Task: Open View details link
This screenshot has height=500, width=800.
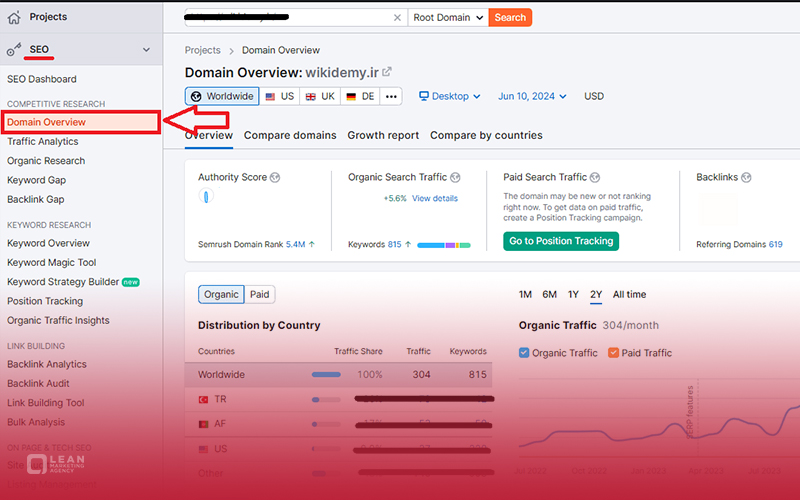Action: 435,198
